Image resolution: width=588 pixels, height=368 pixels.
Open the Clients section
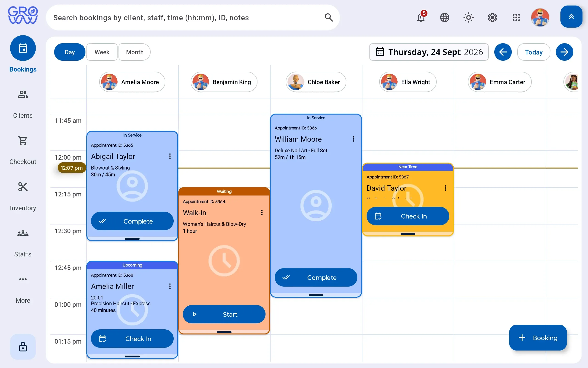coord(23,104)
